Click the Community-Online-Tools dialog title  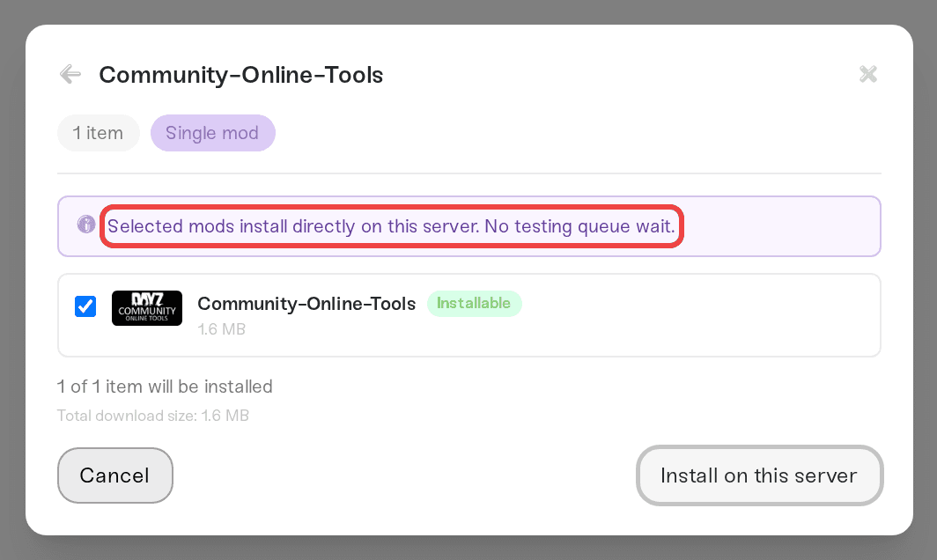click(240, 75)
